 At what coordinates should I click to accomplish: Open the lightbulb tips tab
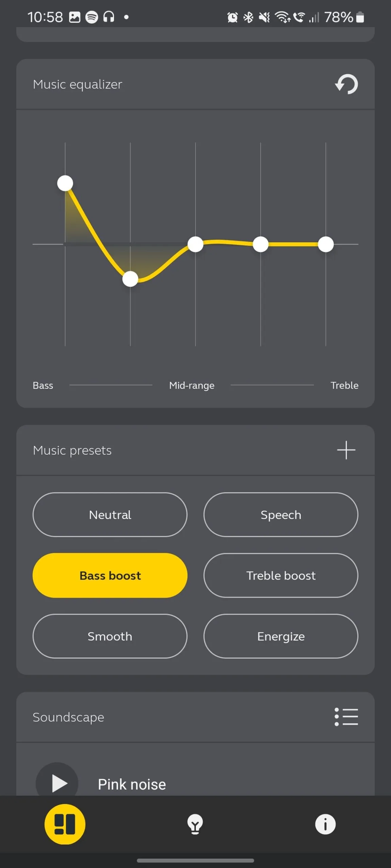[195, 824]
